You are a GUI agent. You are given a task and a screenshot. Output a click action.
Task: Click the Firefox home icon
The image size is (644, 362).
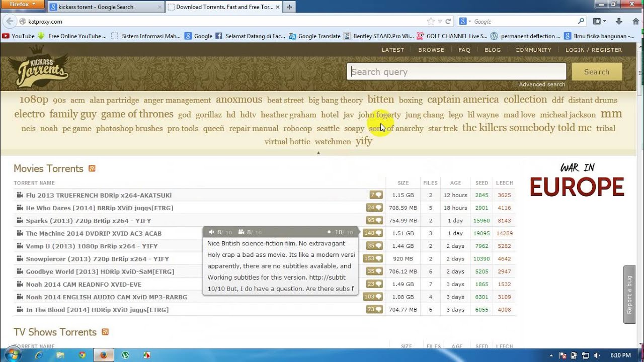636,22
